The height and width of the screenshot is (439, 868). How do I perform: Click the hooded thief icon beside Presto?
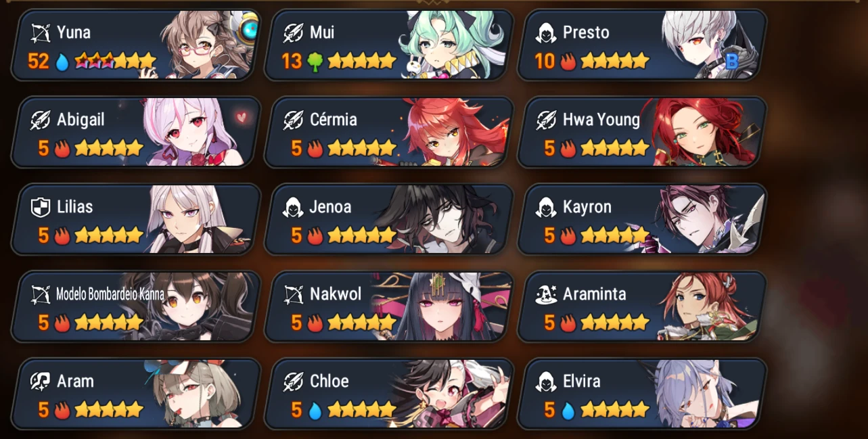point(547,32)
